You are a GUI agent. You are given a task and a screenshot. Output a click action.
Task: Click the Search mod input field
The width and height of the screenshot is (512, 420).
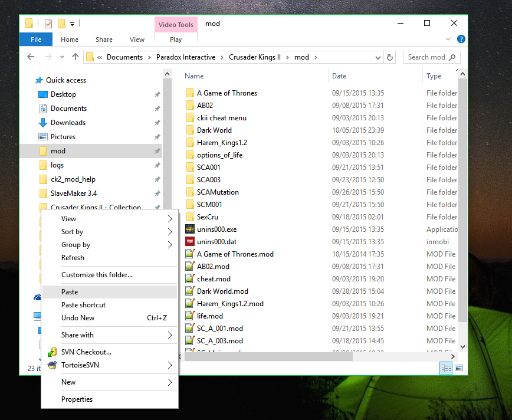(431, 57)
